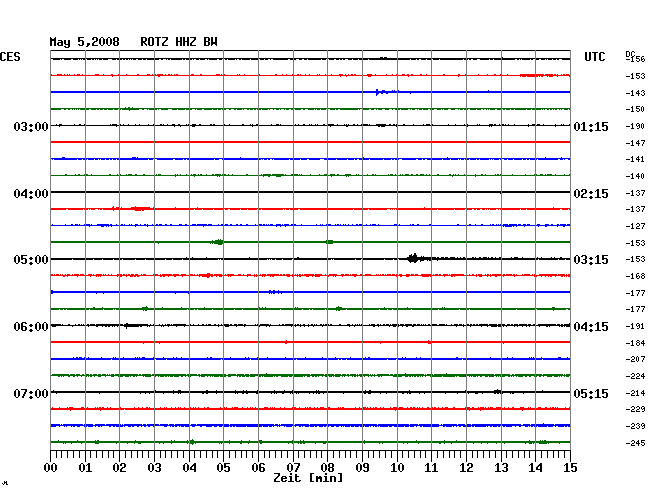Click the DC offset value "-147"
Screen dimensions: 650x494
635,143
